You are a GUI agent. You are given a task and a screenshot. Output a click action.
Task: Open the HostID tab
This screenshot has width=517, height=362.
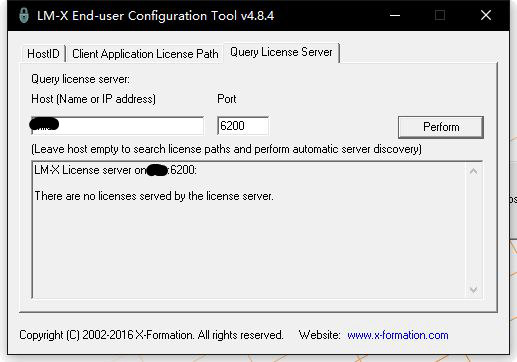[x=43, y=54]
